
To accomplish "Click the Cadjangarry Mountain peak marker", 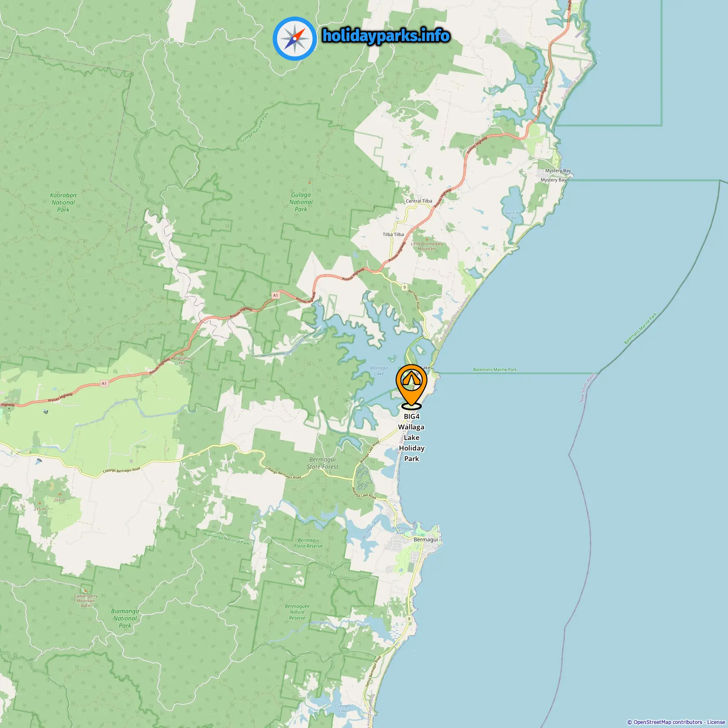I will [x=85, y=591].
